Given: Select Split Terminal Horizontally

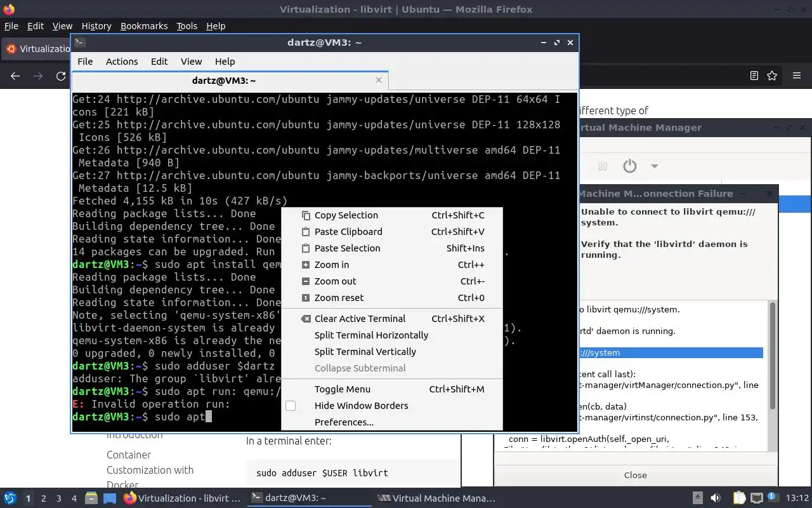Looking at the screenshot, I should [x=391, y=335].
